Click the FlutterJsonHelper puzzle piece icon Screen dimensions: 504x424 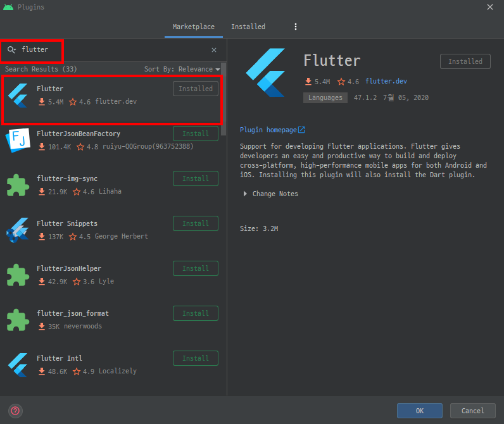tap(18, 275)
